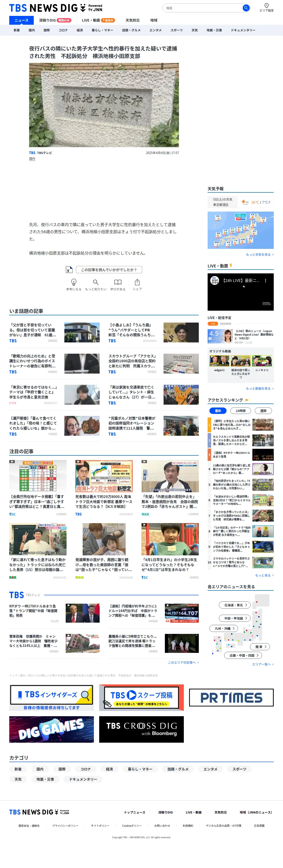Viewport: 283px width, 868px height.
Task: Click the TBSインサイダーズ banner
Action: click(52, 697)
